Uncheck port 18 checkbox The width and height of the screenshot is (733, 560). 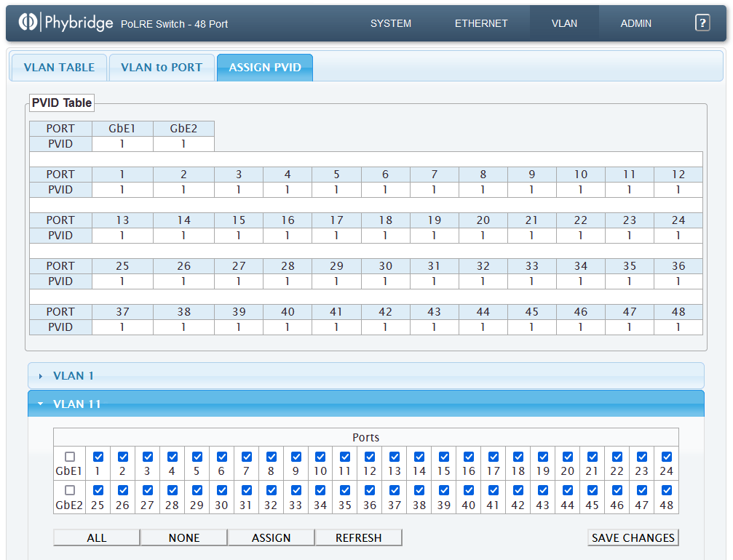(x=518, y=456)
